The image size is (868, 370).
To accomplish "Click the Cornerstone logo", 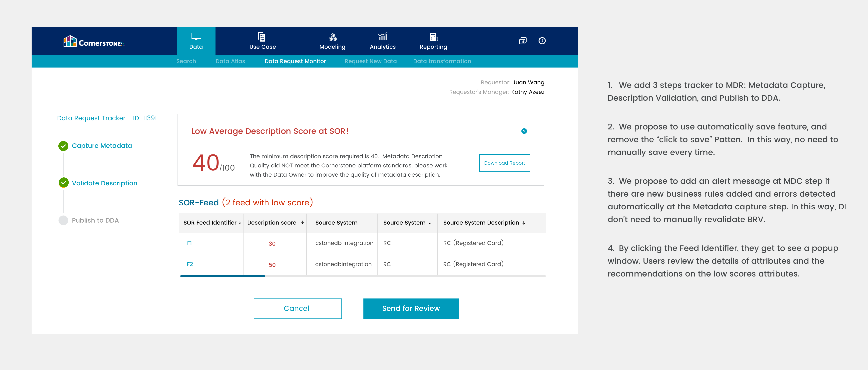I will tap(94, 42).
